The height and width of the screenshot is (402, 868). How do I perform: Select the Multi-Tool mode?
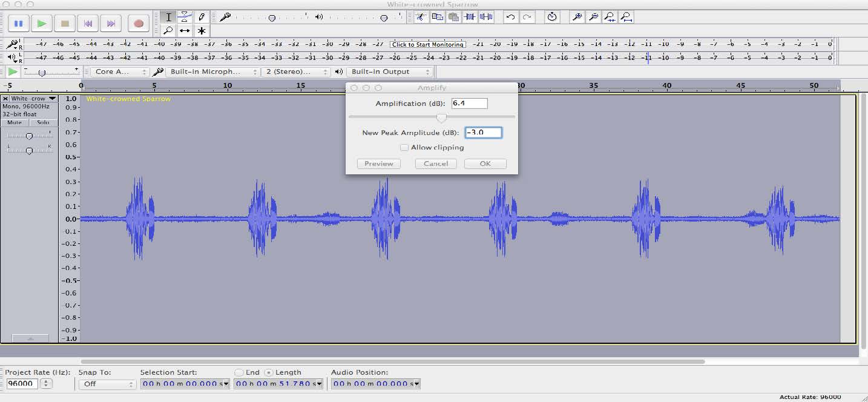[202, 30]
